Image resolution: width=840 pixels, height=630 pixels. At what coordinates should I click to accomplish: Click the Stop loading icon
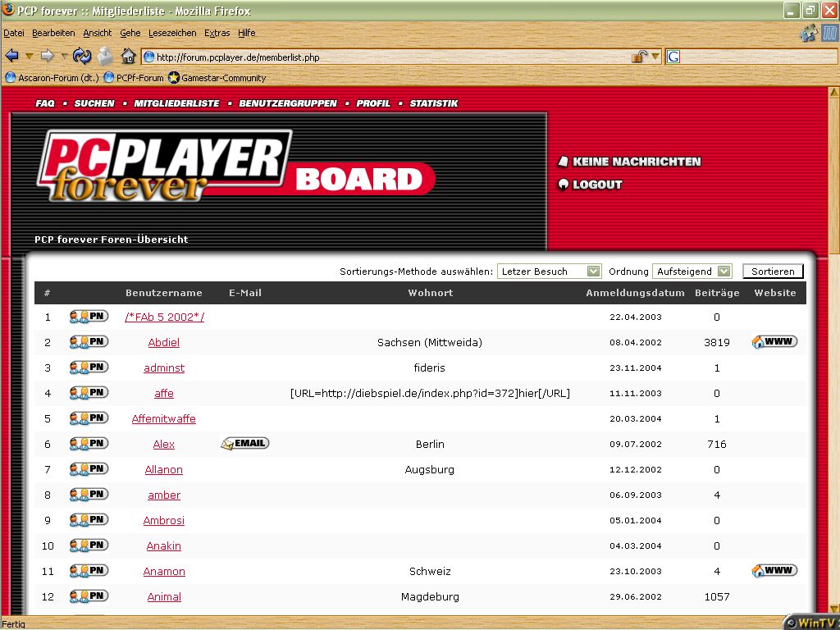click(106, 56)
